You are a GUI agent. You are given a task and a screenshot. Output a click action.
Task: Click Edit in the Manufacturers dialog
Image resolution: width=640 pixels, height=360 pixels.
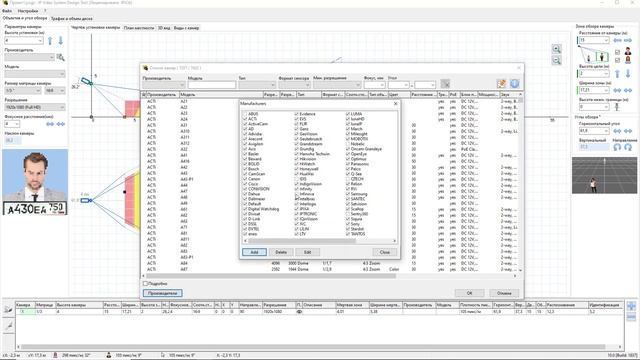[x=307, y=252]
